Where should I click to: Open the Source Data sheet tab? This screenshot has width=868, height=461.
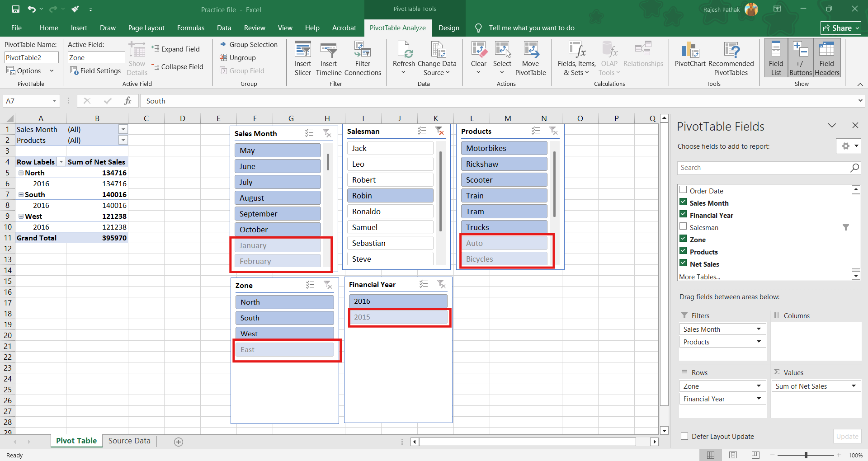tap(129, 441)
